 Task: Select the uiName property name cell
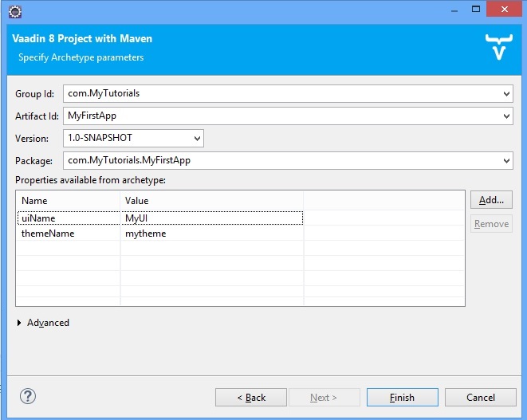(69, 218)
